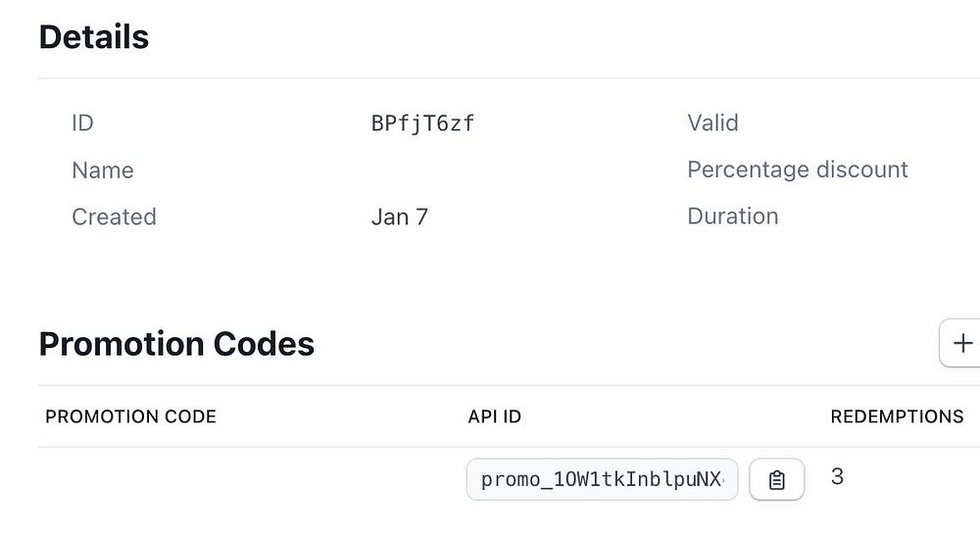Click the Valid field label

click(712, 123)
